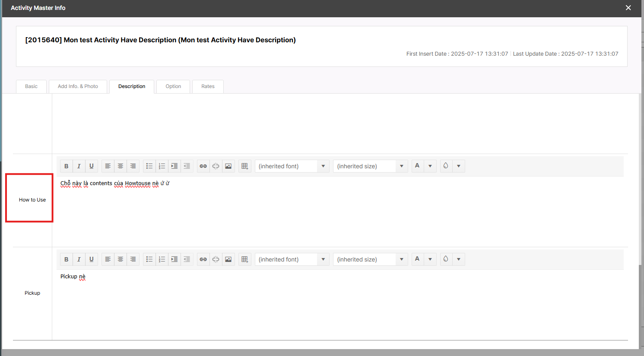Screen dimensions: 644x356
Task: Center text in the How to Use editor
Action: pyautogui.click(x=121, y=166)
